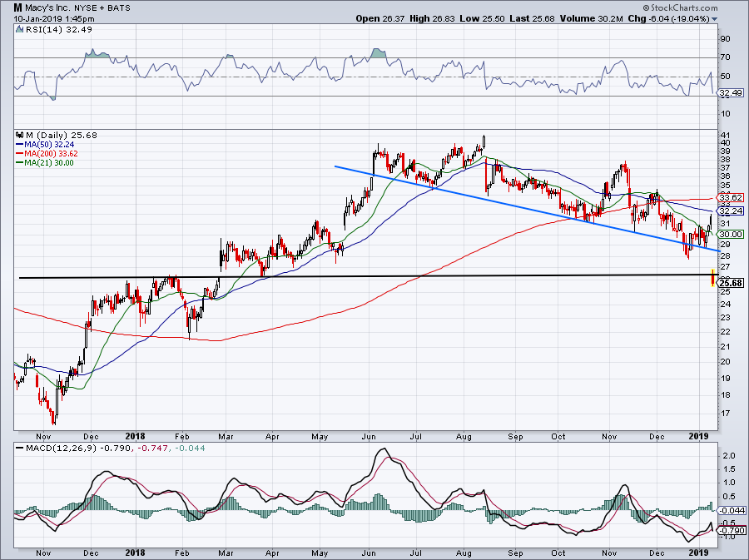Viewport: 749px width, 560px height.
Task: Click the black line marker before MACD(12,26,9)
Action: (x=19, y=448)
